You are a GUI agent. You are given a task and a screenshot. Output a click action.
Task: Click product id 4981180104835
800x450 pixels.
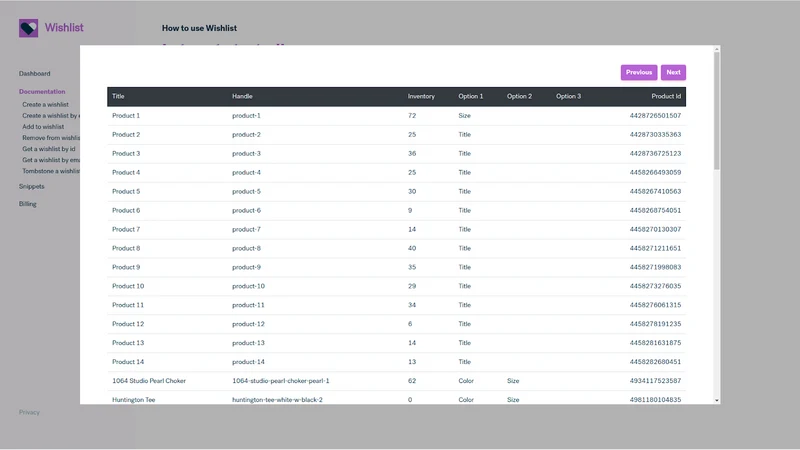[655, 400]
